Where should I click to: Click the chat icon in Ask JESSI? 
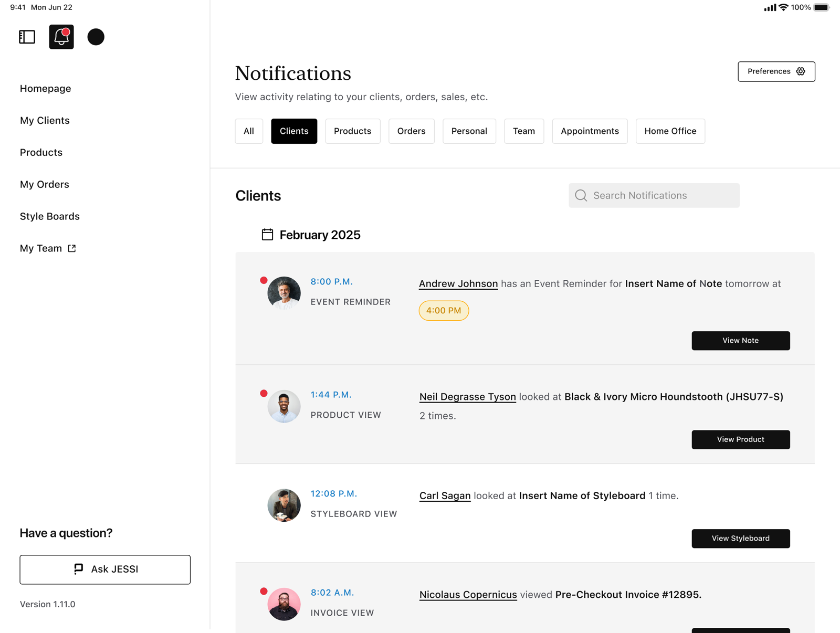(x=79, y=569)
